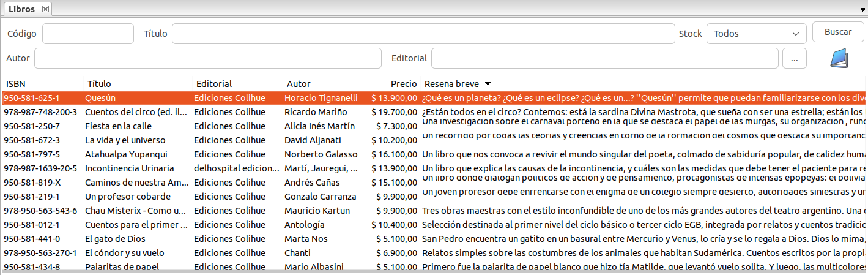
Task: Click the Editorial text field
Action: click(x=604, y=58)
